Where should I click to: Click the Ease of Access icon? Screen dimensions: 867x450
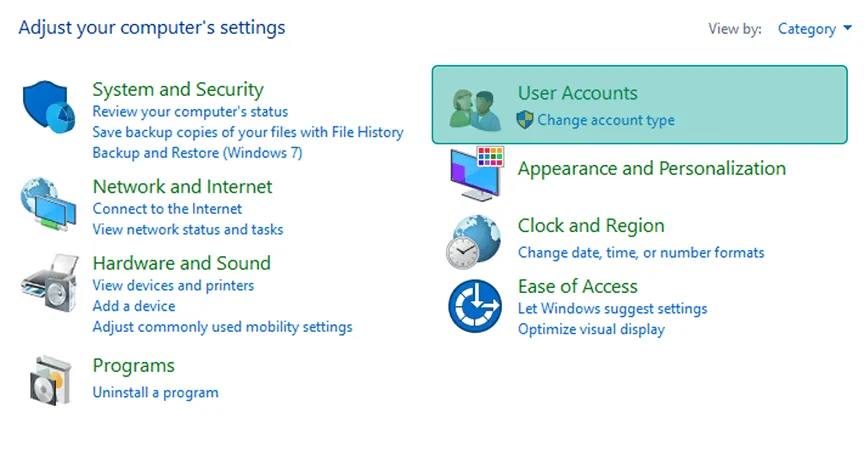(474, 306)
